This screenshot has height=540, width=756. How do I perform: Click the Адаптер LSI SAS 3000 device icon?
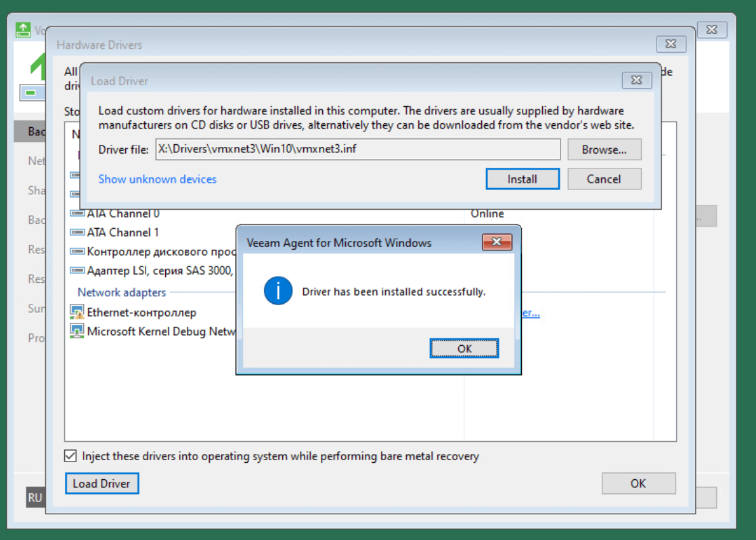[76, 271]
